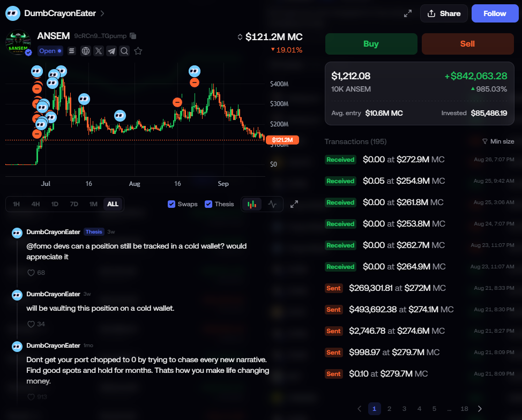Screen dimensions: 522x420
Task: Select the 1D timeframe
Action: click(55, 204)
